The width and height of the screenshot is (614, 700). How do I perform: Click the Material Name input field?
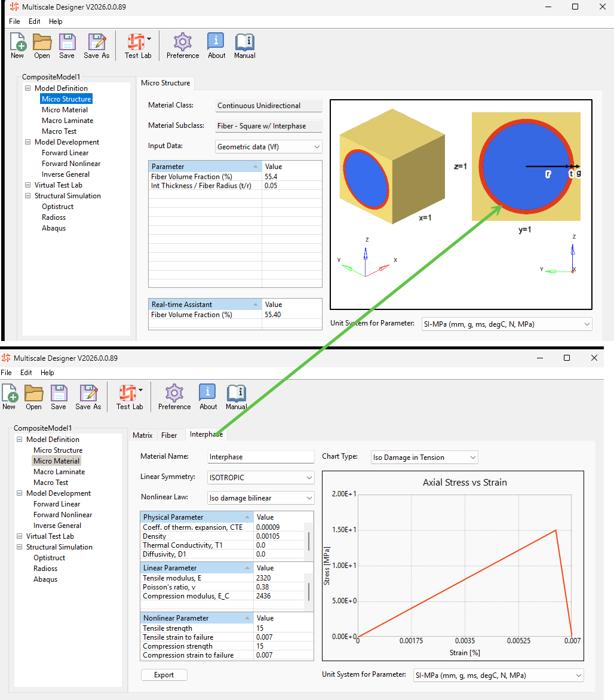261,457
